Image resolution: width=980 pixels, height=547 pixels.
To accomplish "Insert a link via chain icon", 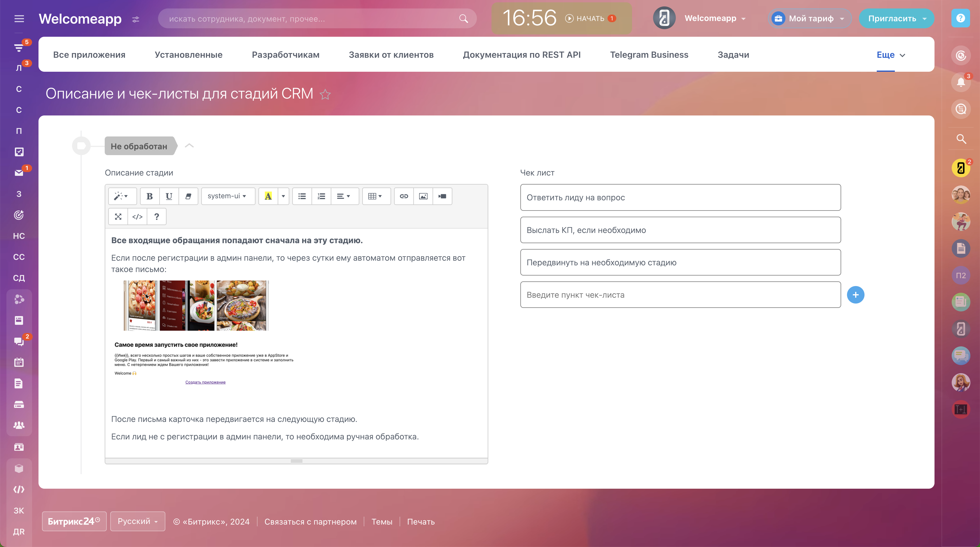I will coord(404,196).
